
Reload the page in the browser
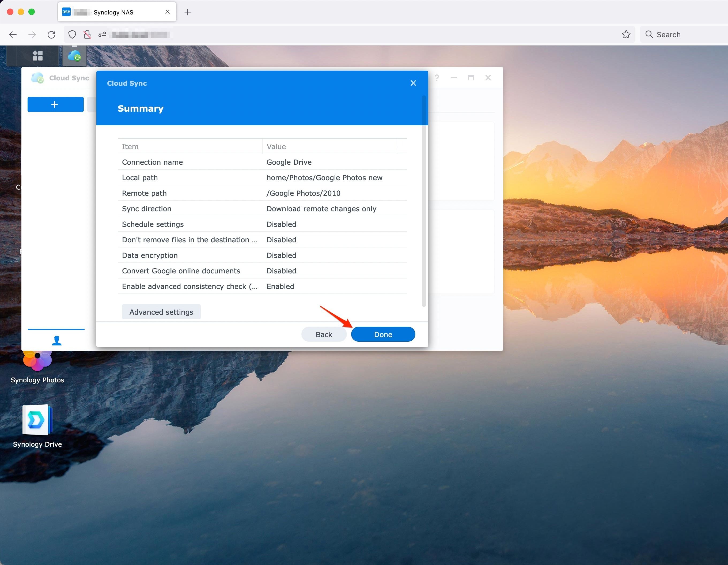(51, 34)
